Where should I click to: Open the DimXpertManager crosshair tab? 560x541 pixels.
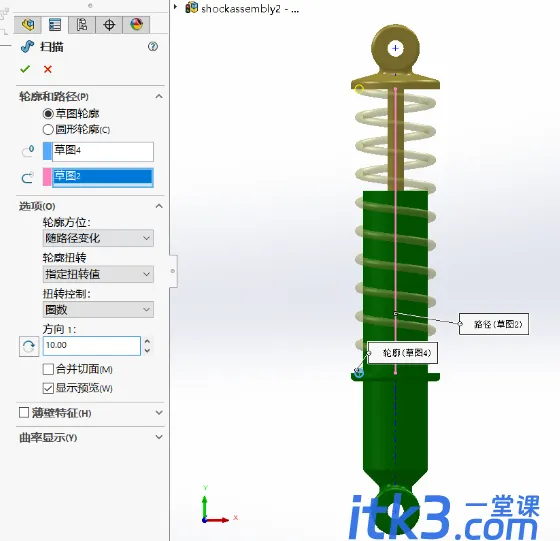coord(109,25)
